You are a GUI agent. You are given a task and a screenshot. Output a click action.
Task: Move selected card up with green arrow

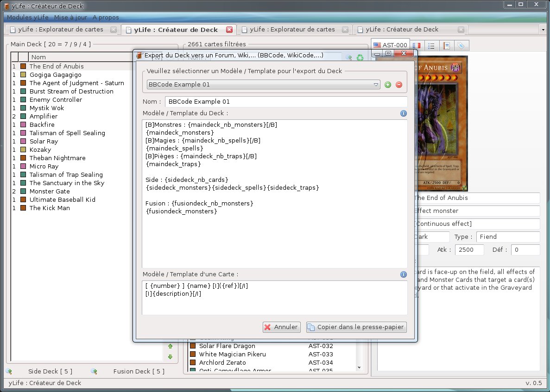pos(171,346)
